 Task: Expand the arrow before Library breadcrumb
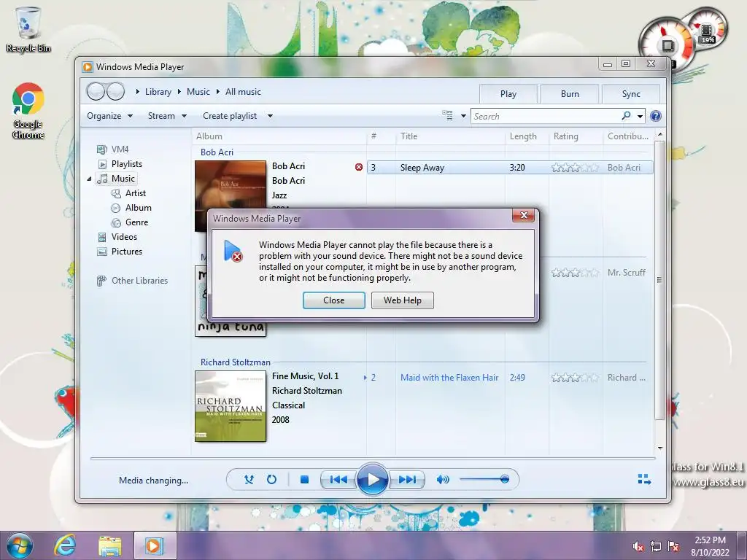click(x=137, y=91)
